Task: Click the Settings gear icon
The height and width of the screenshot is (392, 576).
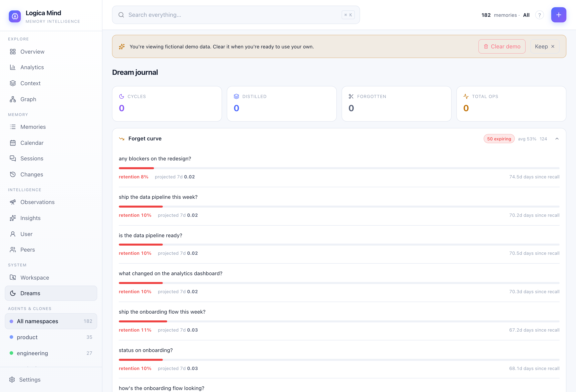Action: [x=12, y=380]
